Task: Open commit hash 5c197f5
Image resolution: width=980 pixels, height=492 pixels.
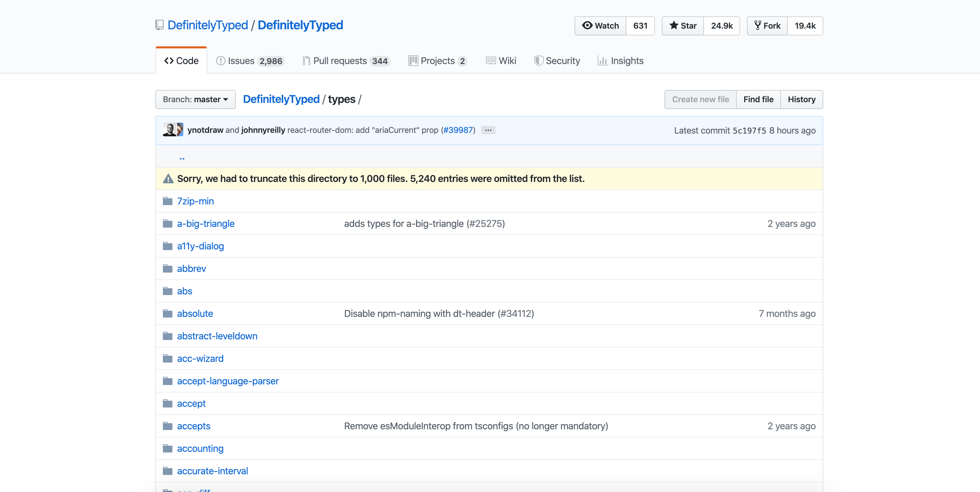Action: coord(749,130)
